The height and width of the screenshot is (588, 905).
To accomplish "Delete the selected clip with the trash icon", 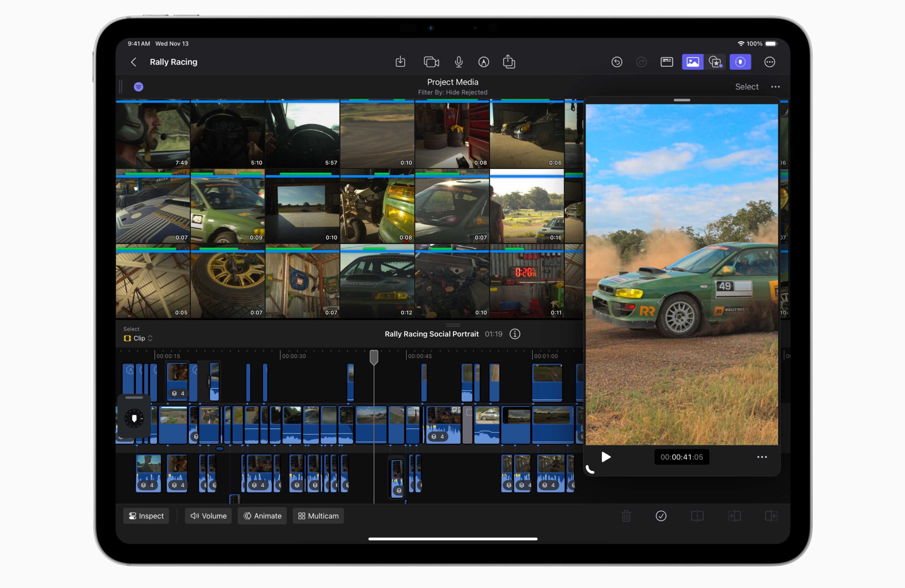I will coord(626,516).
